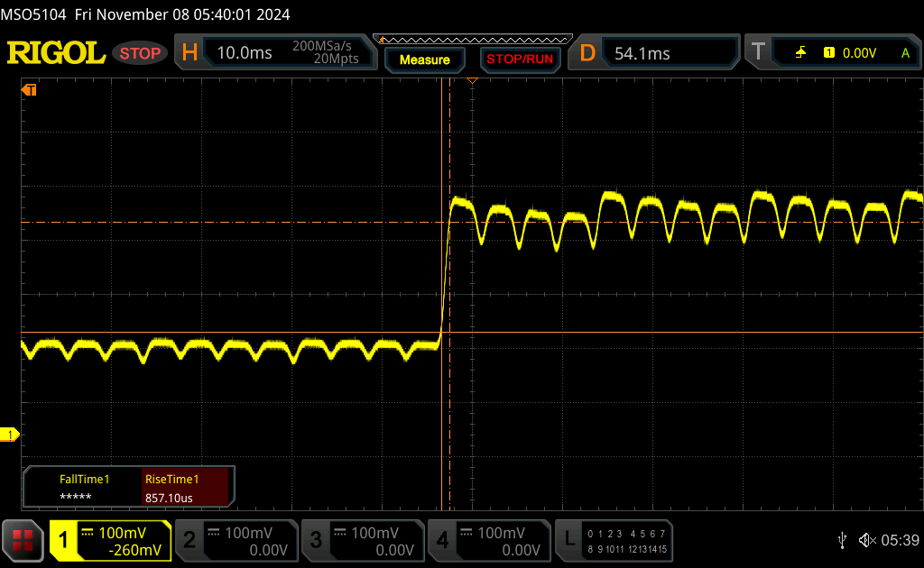Open the horizontal timebase H menu

(x=189, y=52)
